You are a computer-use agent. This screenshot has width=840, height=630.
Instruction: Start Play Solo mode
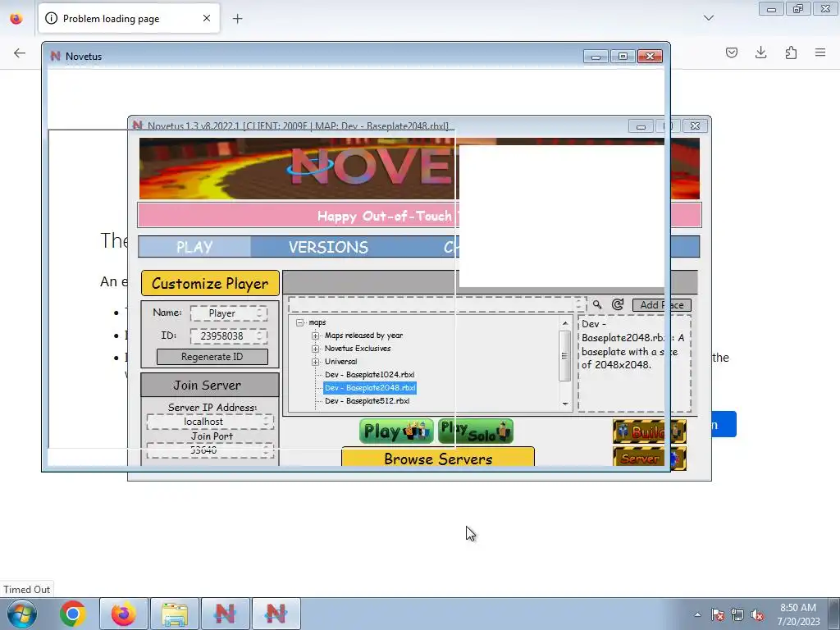pyautogui.click(x=476, y=431)
